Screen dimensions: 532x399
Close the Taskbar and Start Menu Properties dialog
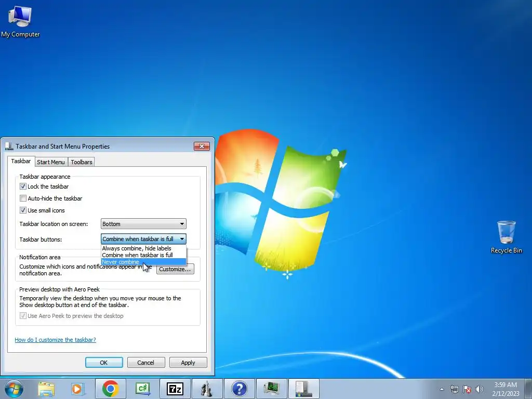(202, 146)
